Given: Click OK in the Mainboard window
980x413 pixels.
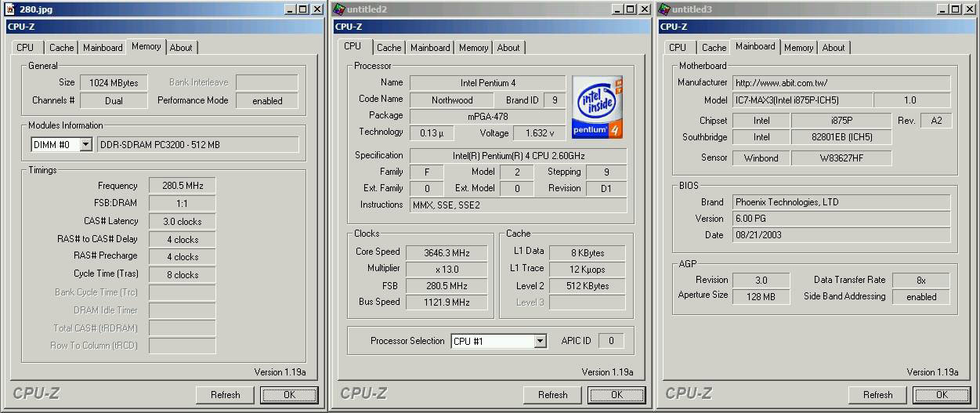Looking at the screenshot, I should pos(941,395).
